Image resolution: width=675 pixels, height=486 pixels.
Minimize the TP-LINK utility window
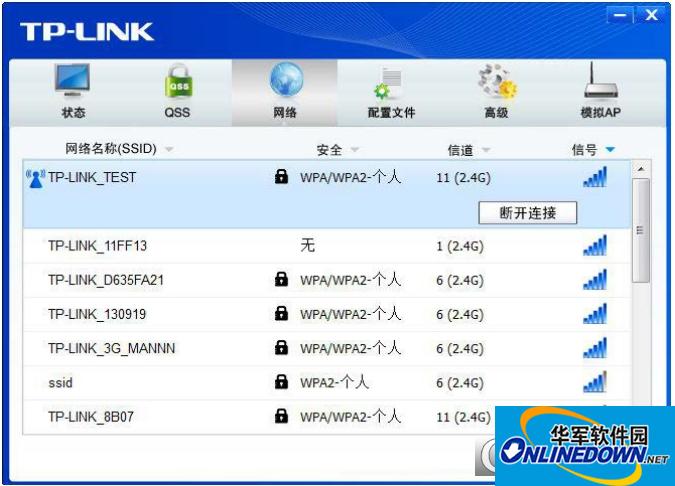(x=619, y=15)
